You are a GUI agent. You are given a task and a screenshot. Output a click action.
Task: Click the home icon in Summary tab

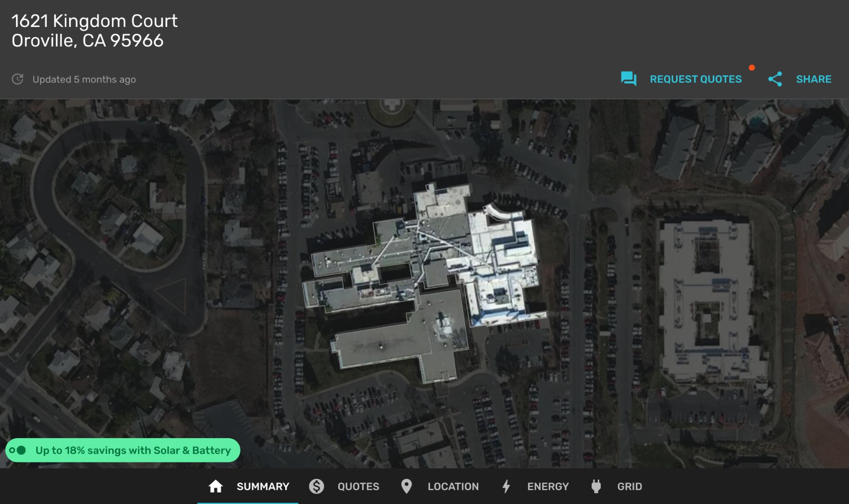click(x=215, y=486)
